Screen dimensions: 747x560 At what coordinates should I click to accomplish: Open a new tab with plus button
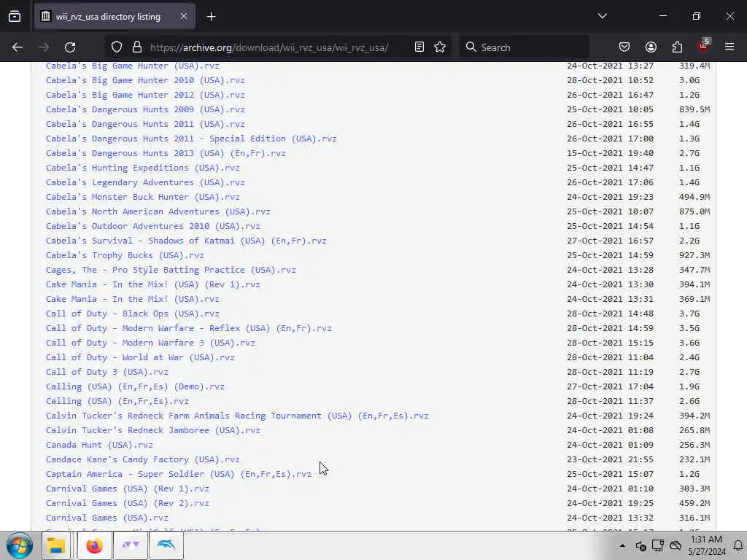point(211,17)
